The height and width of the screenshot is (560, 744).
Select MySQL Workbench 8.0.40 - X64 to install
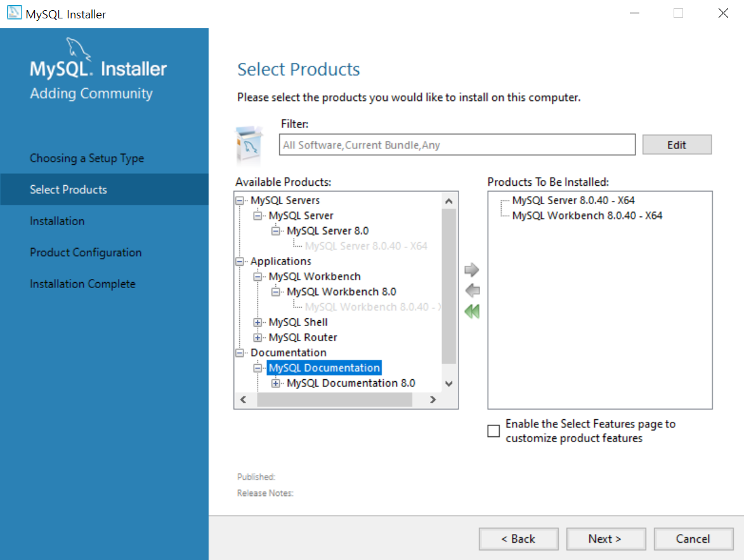pos(587,216)
